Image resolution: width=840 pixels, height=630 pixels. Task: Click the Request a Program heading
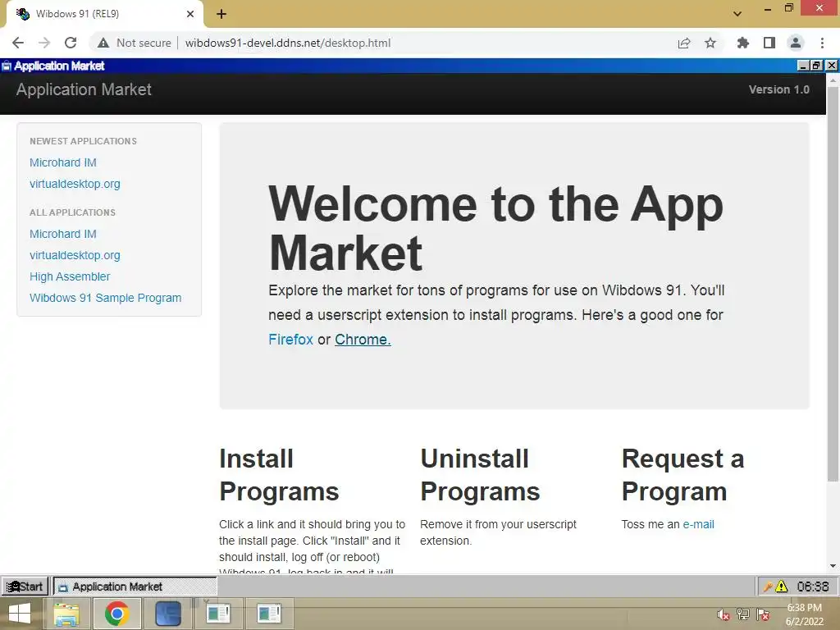coord(682,475)
